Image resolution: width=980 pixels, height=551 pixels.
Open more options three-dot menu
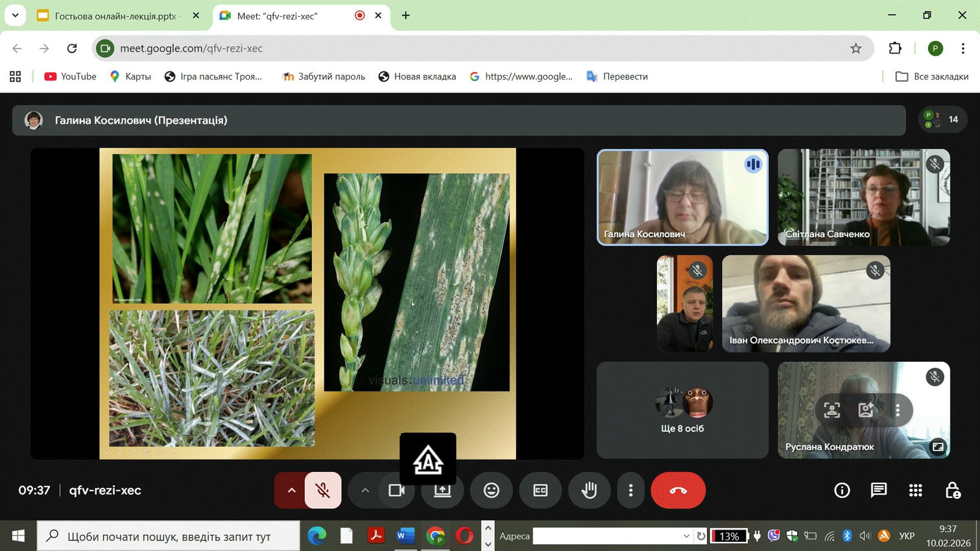(x=630, y=491)
